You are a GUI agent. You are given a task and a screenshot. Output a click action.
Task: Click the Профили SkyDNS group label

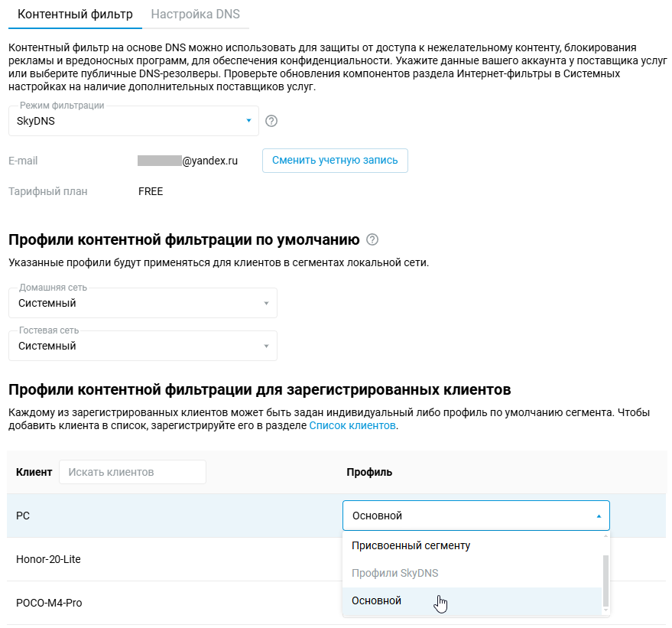394,574
